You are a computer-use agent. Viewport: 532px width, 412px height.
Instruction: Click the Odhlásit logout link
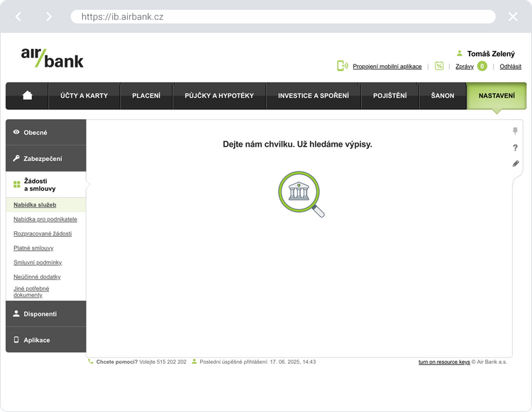(x=510, y=67)
